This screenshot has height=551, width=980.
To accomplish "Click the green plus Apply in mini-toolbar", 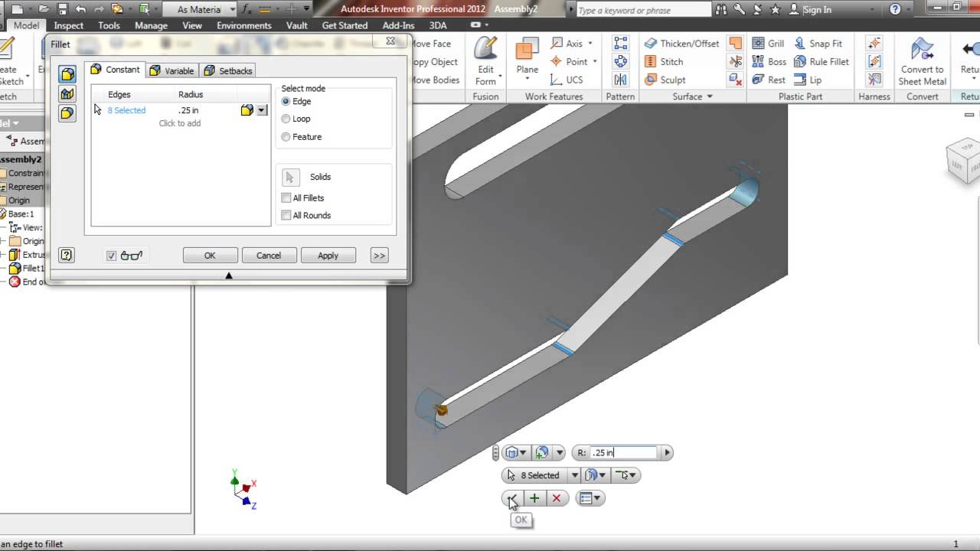I will [x=534, y=498].
